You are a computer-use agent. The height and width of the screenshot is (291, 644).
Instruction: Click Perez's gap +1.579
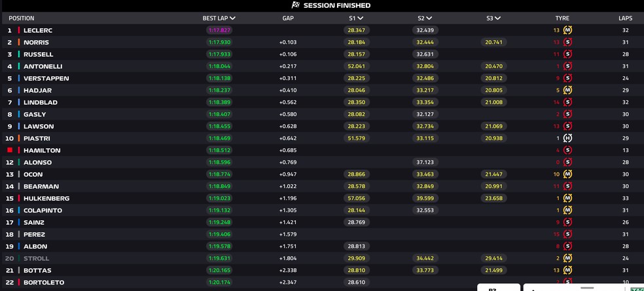click(287, 234)
